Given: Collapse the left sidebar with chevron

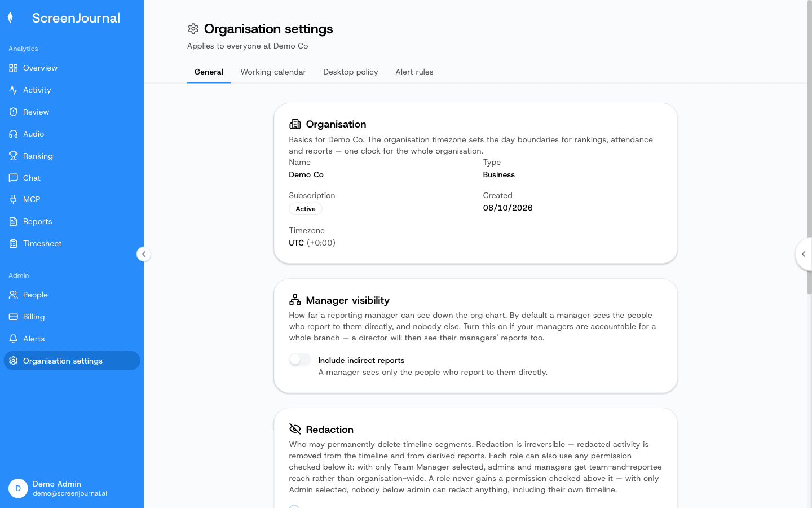Looking at the screenshot, I should (x=144, y=254).
